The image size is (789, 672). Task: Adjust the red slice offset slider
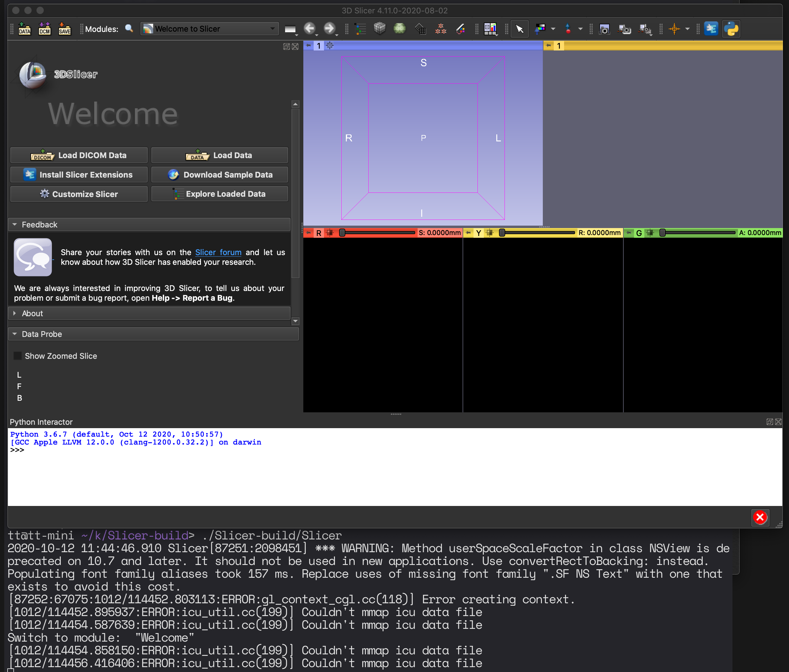(x=378, y=232)
